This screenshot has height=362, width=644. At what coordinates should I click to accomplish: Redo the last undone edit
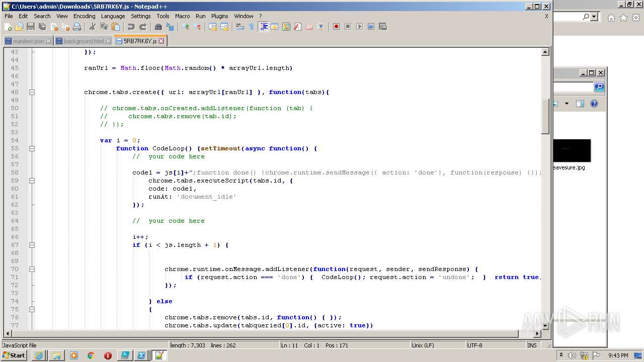tap(143, 27)
